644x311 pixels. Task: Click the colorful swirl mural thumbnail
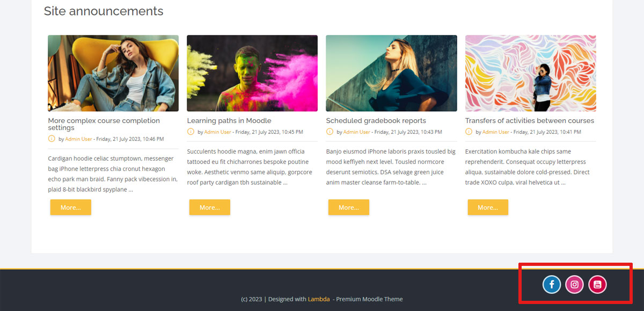[531, 74]
